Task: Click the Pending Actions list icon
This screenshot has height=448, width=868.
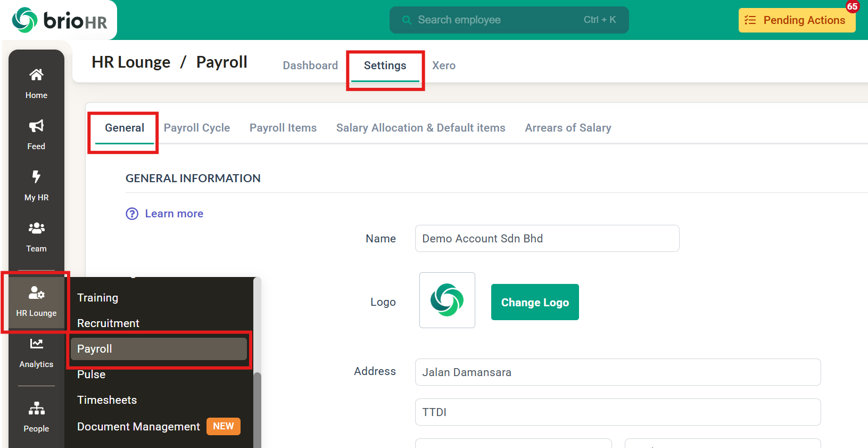Action: 750,20
